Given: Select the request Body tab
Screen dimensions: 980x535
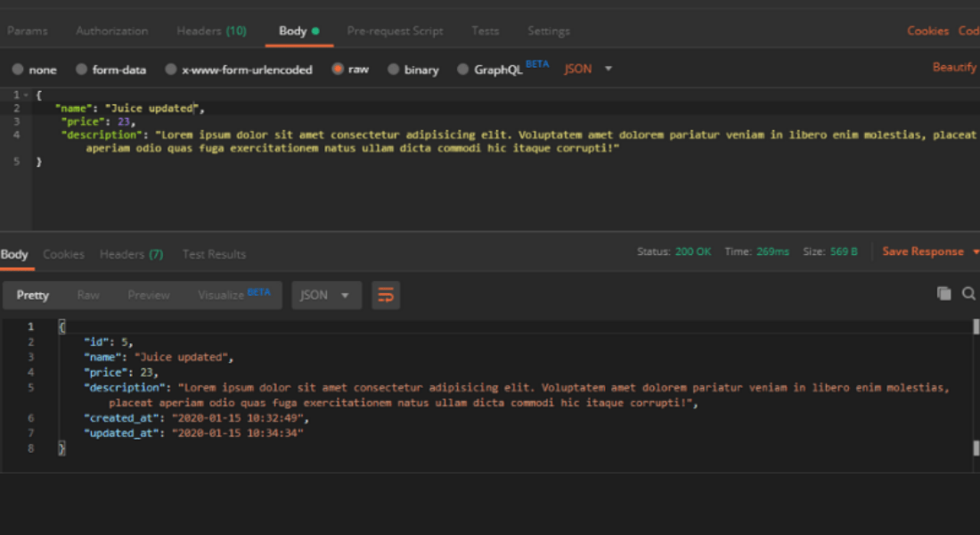Looking at the screenshot, I should [298, 30].
